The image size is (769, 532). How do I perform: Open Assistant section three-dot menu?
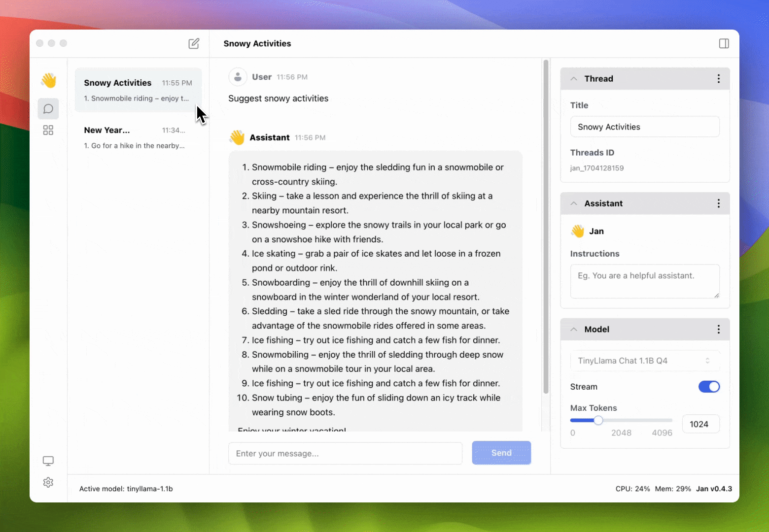tap(718, 203)
